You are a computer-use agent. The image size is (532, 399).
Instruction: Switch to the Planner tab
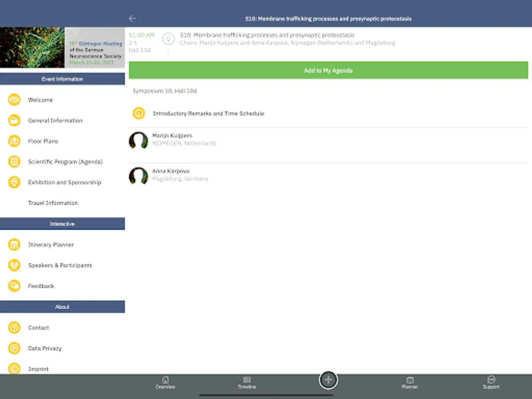point(410,383)
